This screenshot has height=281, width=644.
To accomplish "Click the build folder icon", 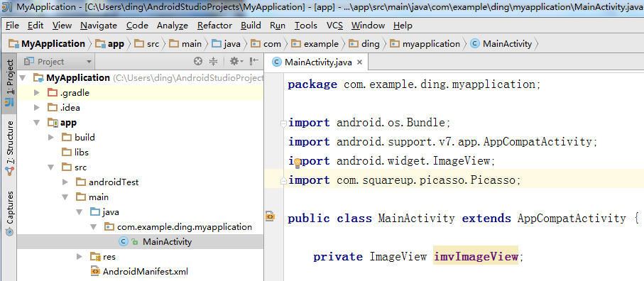I will [67, 138].
